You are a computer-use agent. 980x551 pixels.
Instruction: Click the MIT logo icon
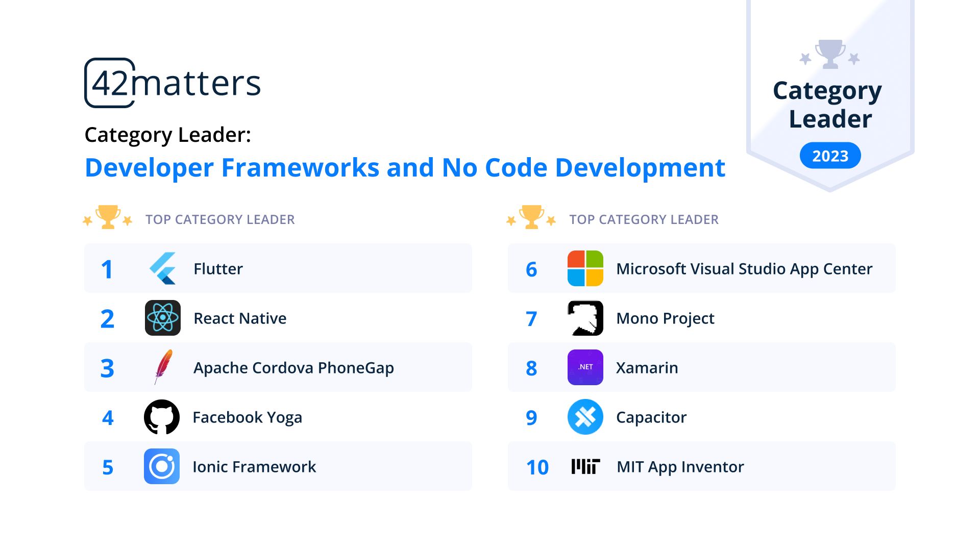pos(585,466)
